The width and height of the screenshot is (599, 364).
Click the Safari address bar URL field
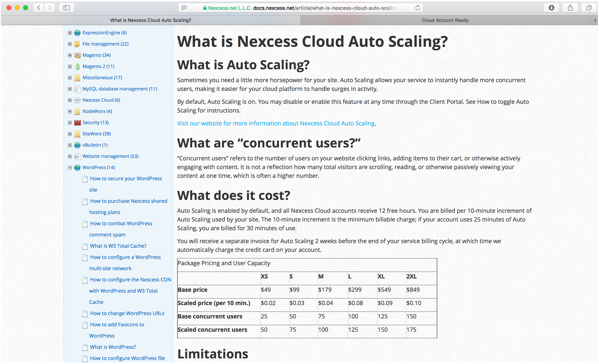coord(301,8)
